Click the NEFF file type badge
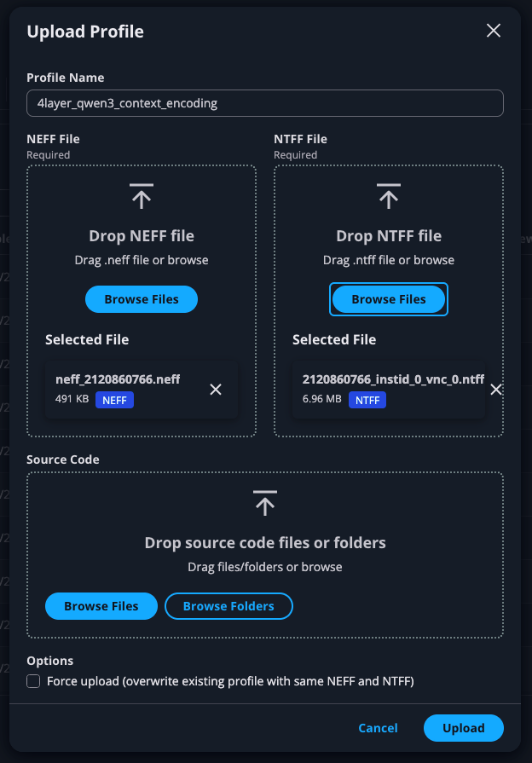 114,400
